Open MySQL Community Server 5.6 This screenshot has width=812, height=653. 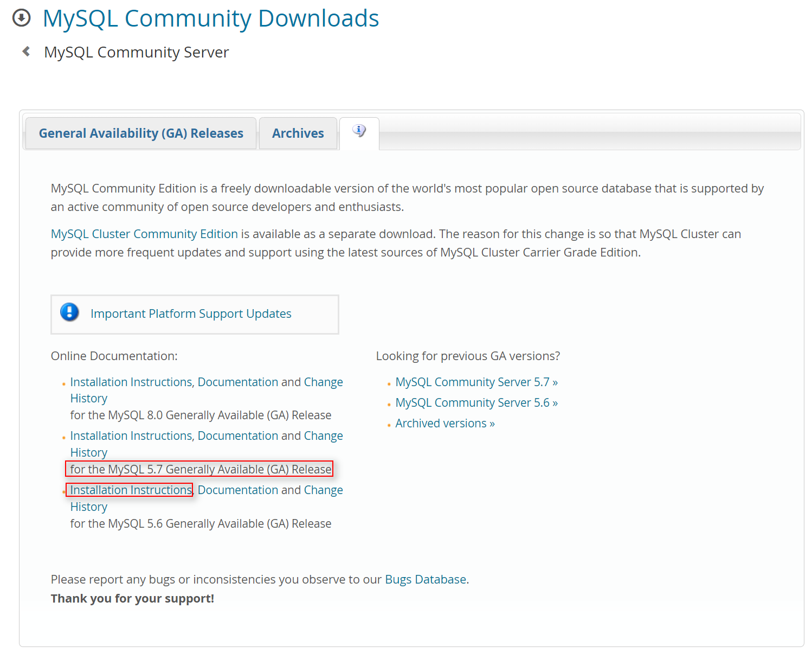tap(476, 402)
